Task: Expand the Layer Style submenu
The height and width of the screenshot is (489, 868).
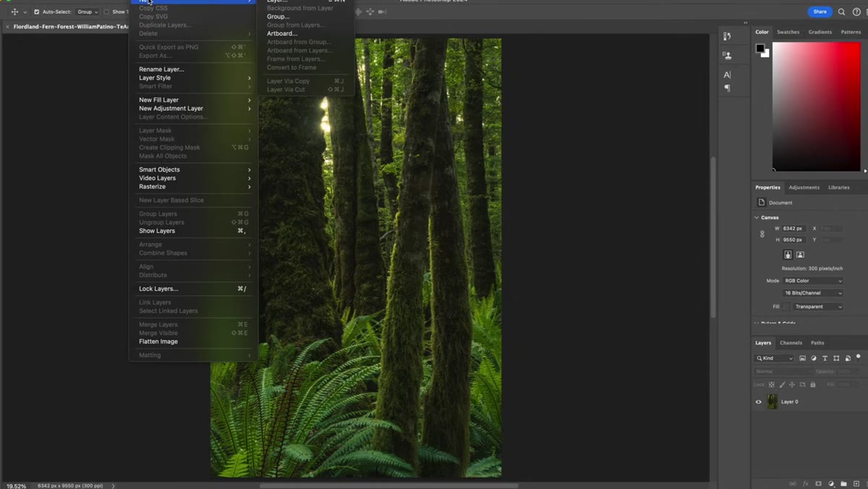Action: point(194,78)
